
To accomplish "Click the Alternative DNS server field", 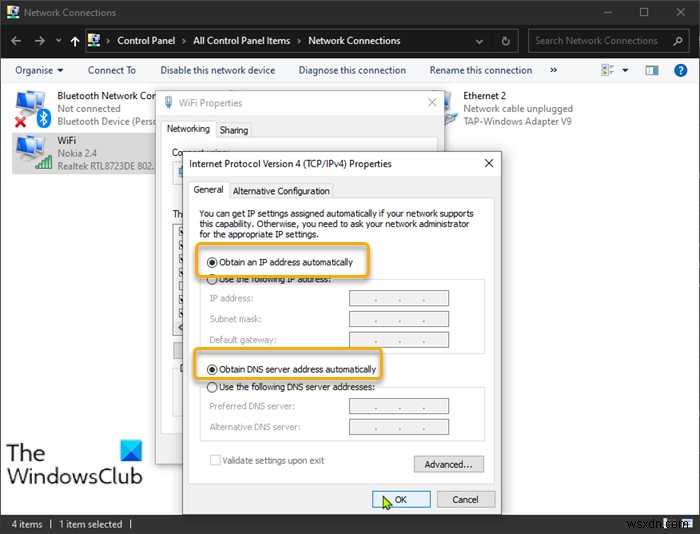I will coord(399,427).
